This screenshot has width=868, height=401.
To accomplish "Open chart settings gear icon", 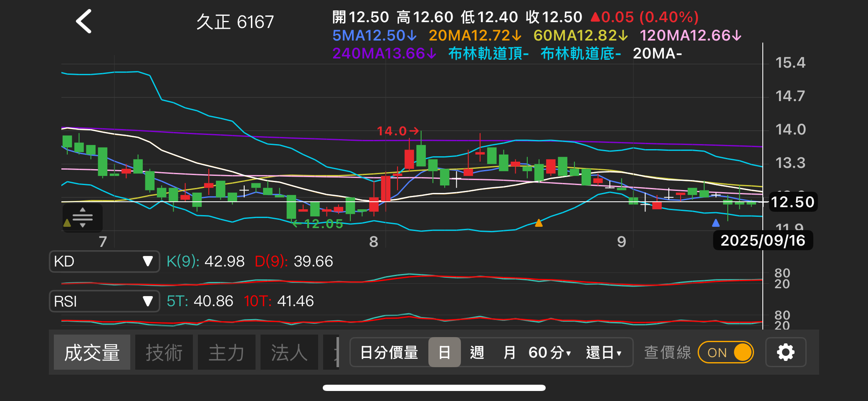I will pos(785,352).
